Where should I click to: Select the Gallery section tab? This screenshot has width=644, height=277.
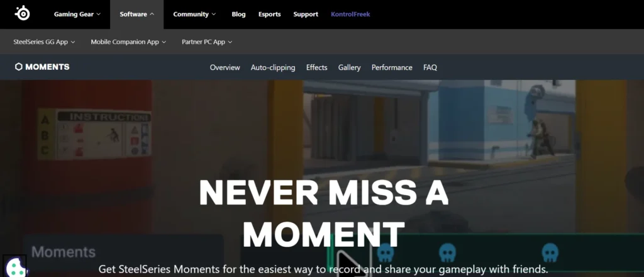(x=350, y=67)
